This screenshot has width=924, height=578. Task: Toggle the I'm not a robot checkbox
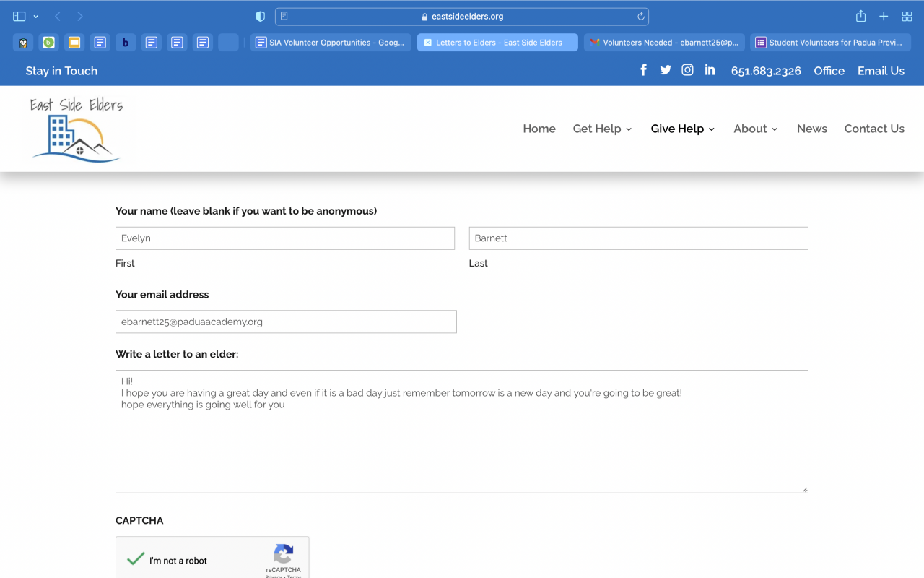pos(136,559)
